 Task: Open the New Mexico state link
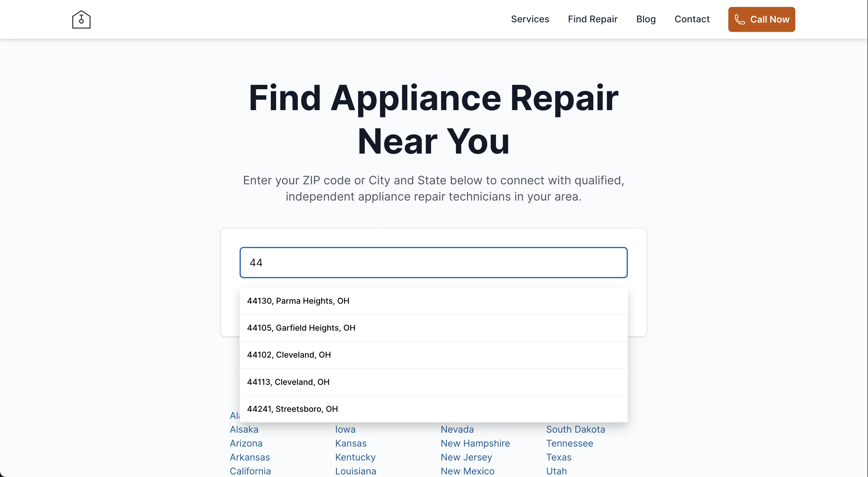coord(468,471)
